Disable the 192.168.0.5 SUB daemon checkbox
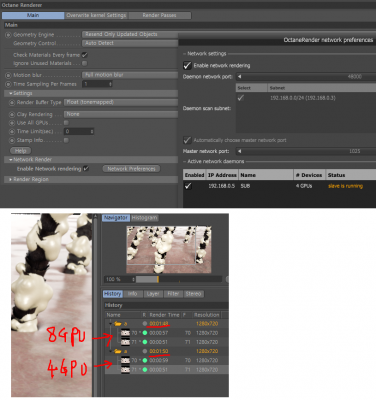 coord(188,186)
